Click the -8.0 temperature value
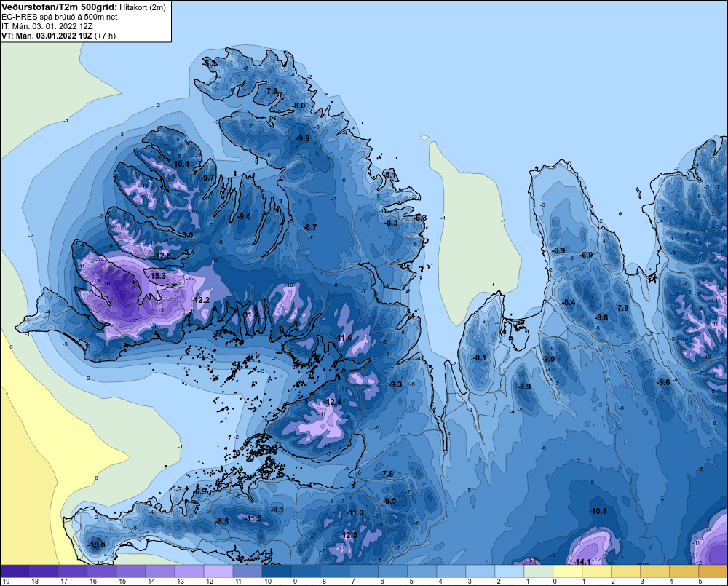Image resolution: width=728 pixels, height=586 pixels. [x=298, y=106]
